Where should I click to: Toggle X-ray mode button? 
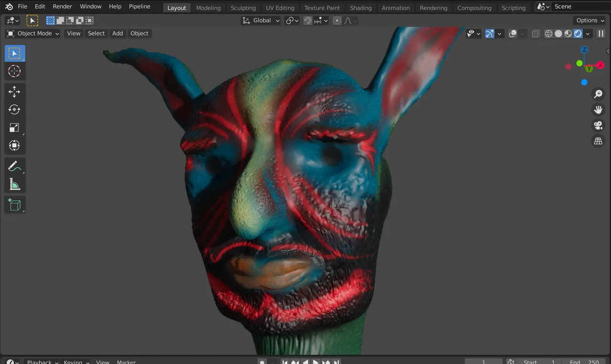point(536,33)
